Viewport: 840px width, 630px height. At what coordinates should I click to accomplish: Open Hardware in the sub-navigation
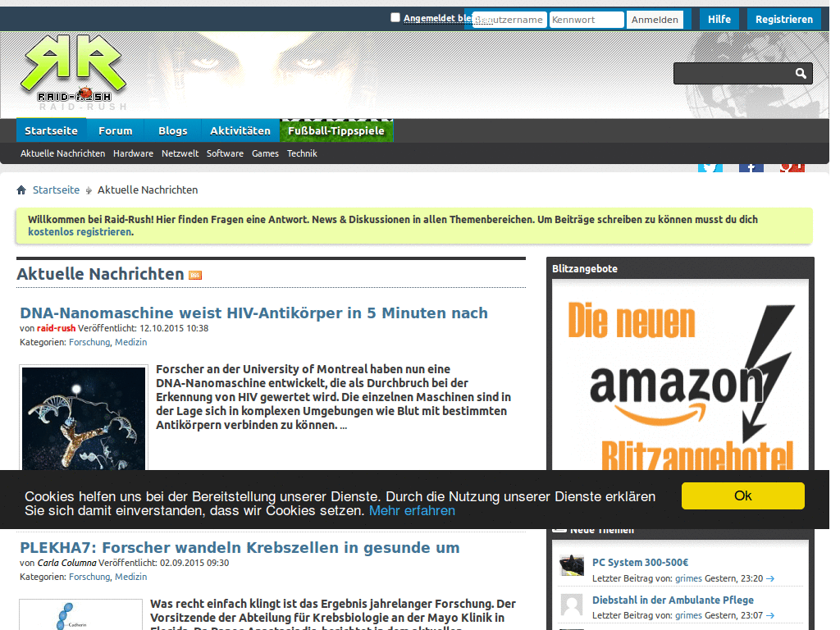coord(133,153)
